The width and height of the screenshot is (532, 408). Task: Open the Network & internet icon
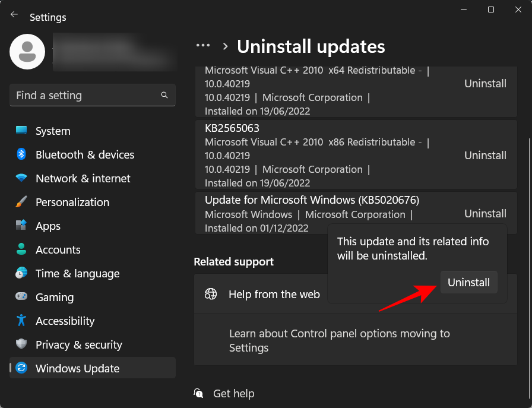point(22,178)
